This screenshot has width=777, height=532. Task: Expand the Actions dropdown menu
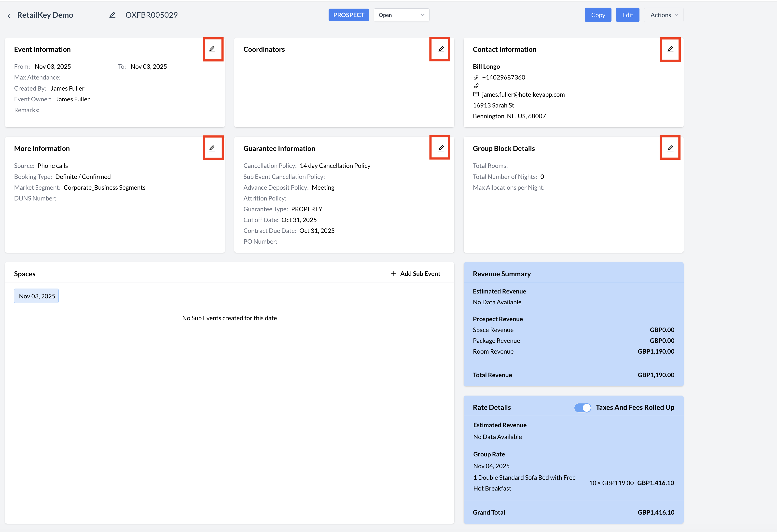click(664, 15)
